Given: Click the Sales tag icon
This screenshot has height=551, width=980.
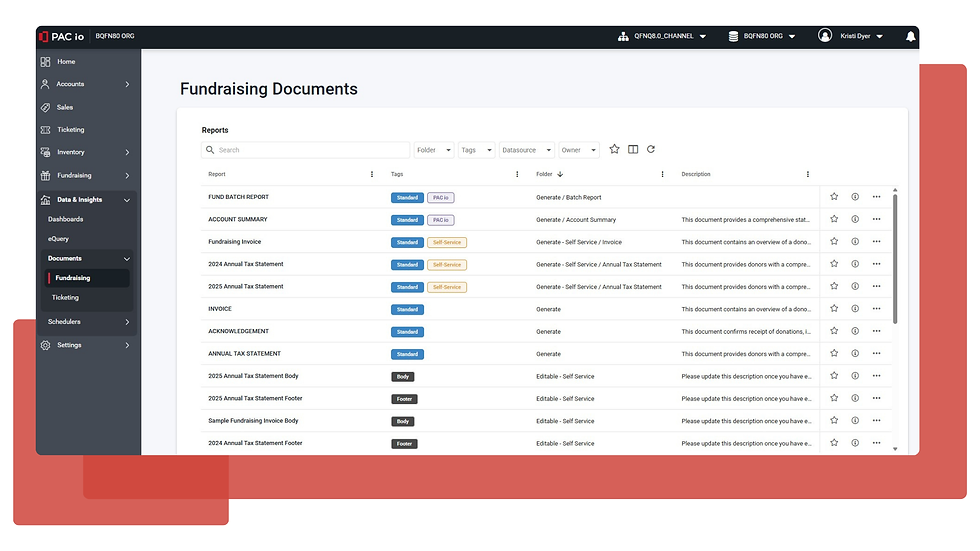Looking at the screenshot, I should [46, 107].
